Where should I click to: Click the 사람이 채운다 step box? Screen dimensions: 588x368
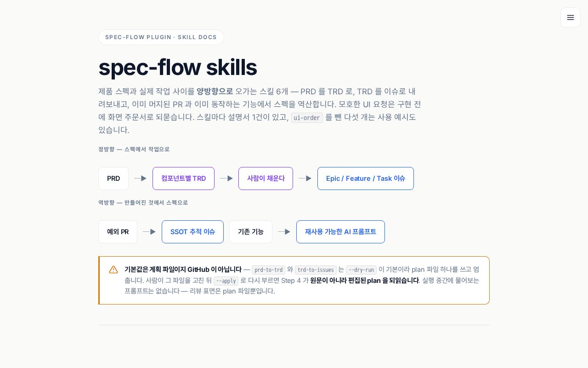(x=266, y=178)
